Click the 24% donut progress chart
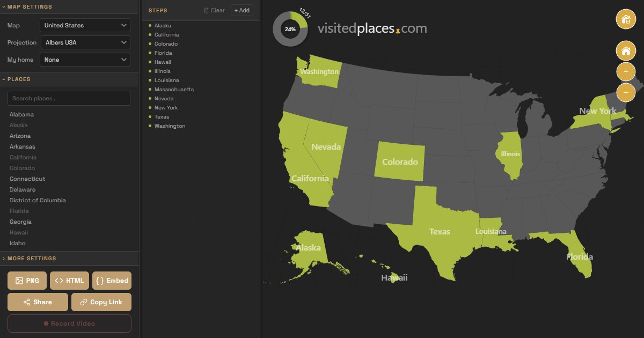 pyautogui.click(x=290, y=29)
